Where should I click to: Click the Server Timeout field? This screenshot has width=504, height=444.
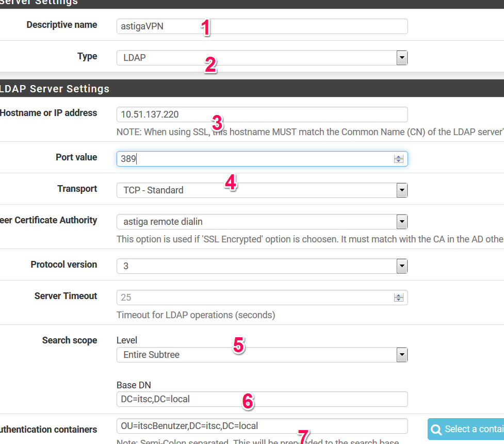(262, 298)
